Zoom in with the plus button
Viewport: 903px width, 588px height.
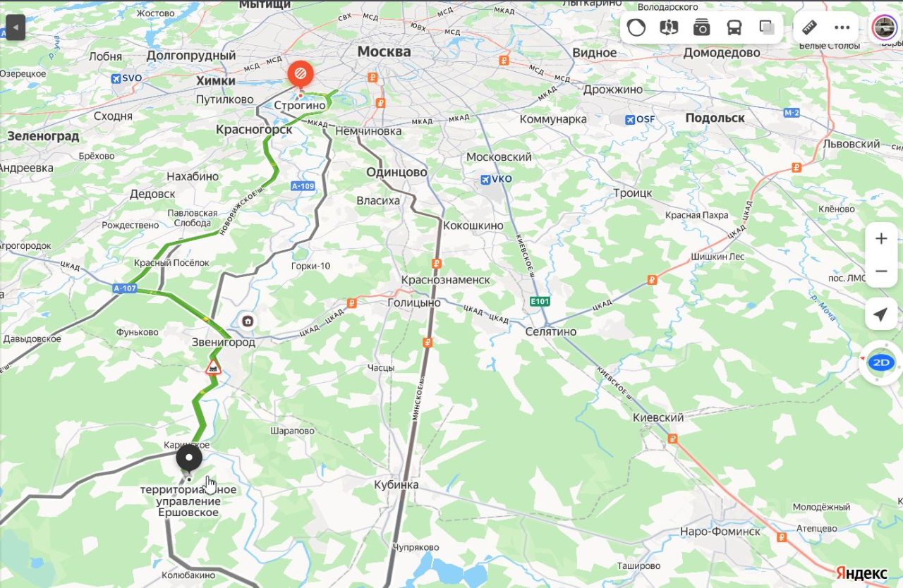click(881, 238)
